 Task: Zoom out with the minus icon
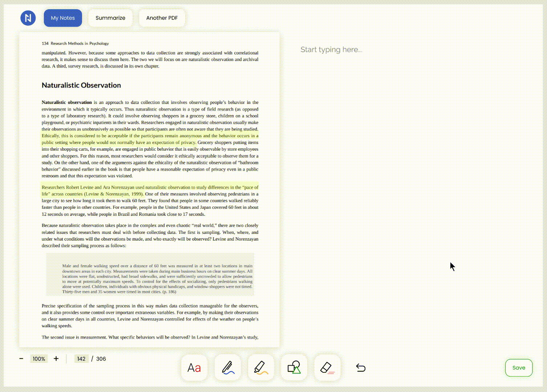click(21, 359)
